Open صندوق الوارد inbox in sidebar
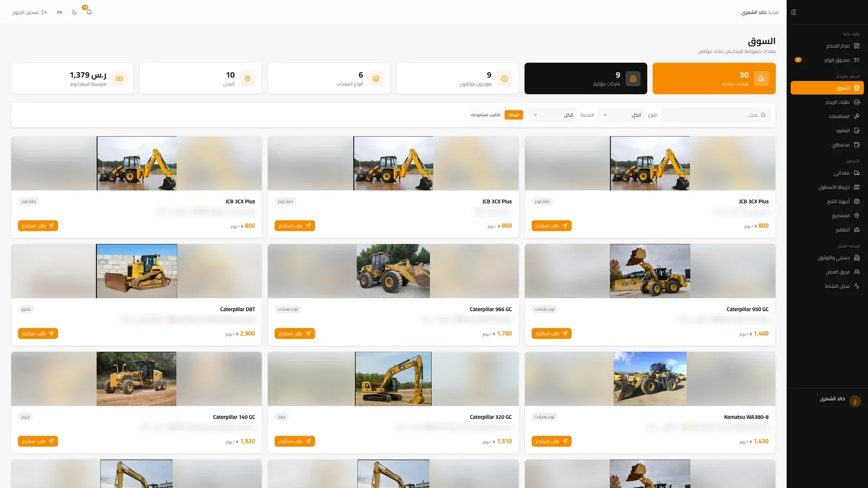The height and width of the screenshot is (488, 868). pos(827,60)
